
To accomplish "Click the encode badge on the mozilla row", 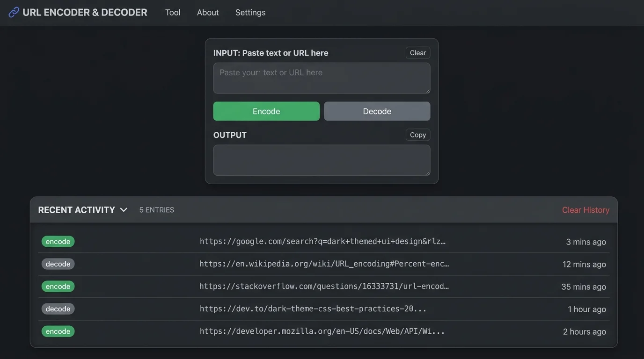I will (x=58, y=331).
